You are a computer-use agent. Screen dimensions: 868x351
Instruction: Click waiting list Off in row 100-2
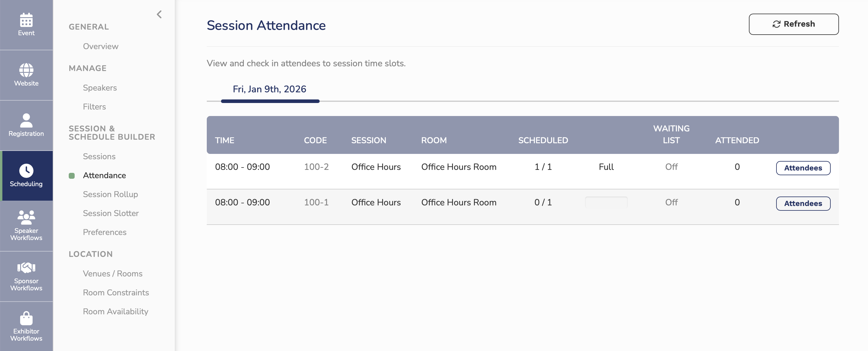coord(671,167)
